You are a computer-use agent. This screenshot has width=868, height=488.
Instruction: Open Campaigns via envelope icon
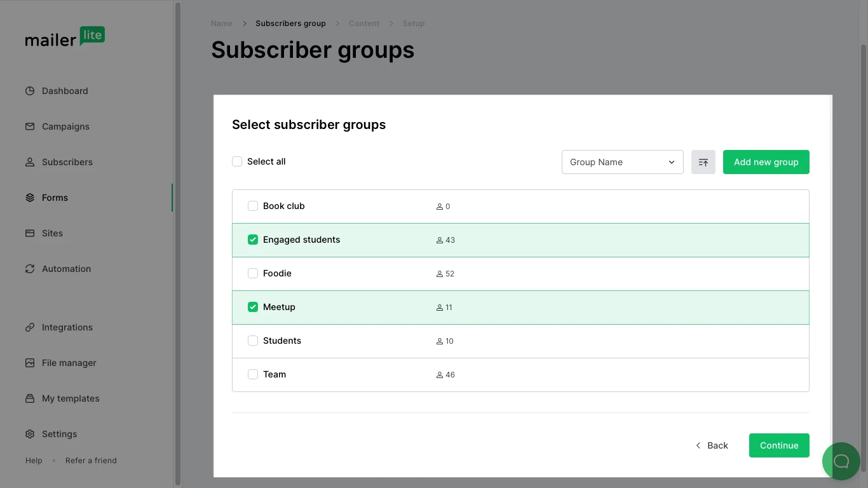(30, 126)
